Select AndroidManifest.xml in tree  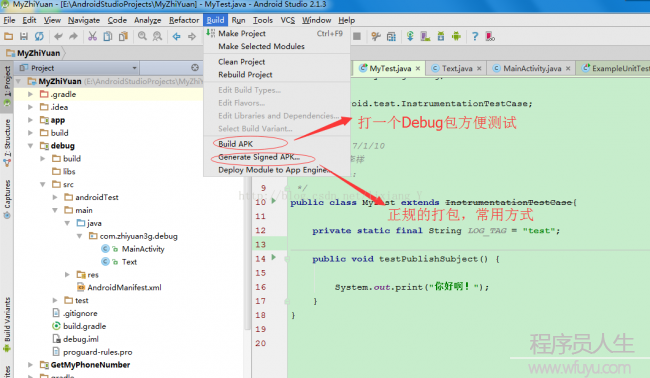[124, 288]
